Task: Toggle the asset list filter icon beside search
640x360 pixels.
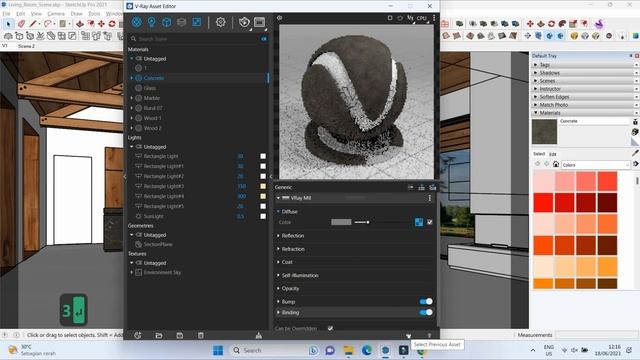Action: [x=264, y=39]
